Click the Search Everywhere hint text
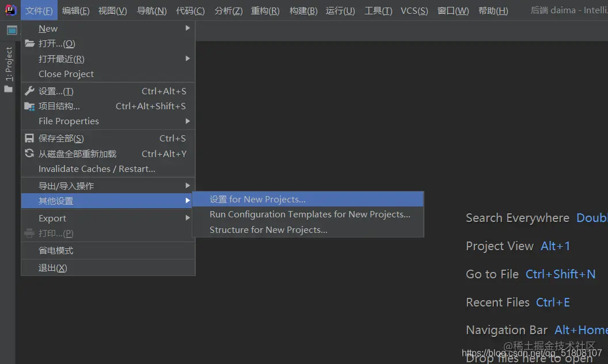Viewport: 608px width, 364px height. 517,218
